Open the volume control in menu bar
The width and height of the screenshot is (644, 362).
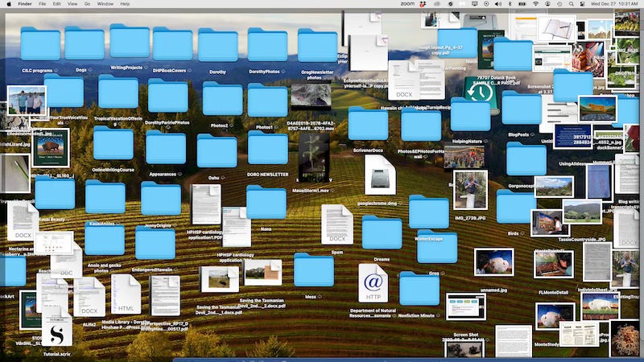coord(498,4)
